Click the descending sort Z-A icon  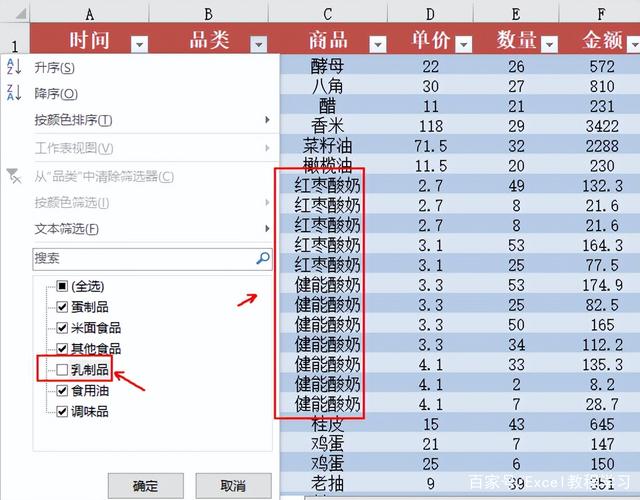click(14, 93)
